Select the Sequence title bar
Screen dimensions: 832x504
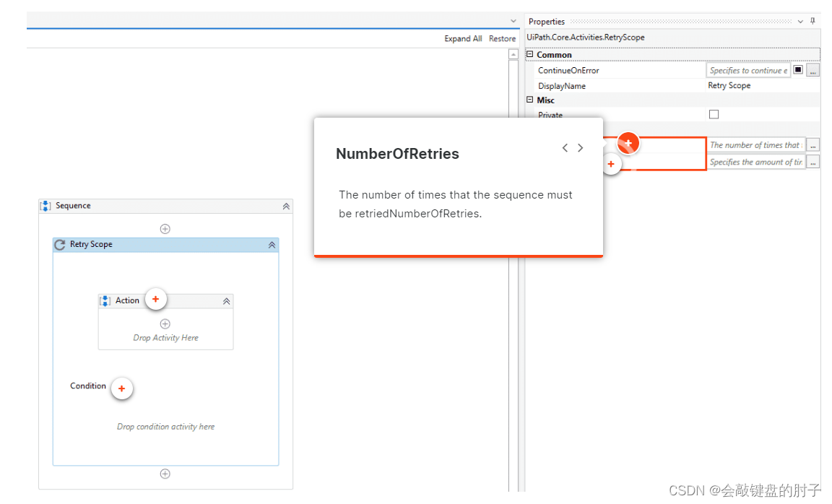coord(165,206)
